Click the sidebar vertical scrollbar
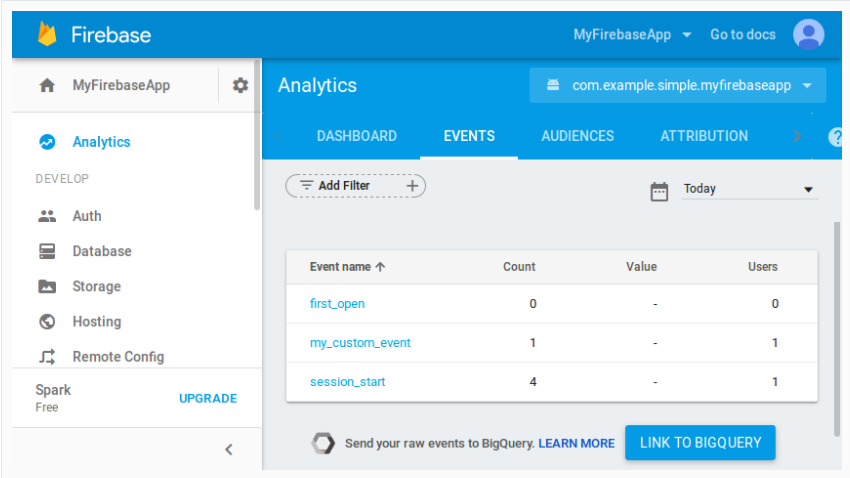Screen dimensions: 850x478 click(257, 135)
